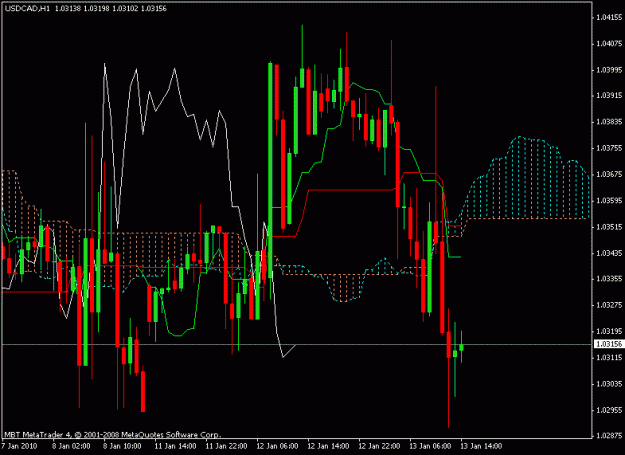Click the 11 Jan 14:00 time label

coord(175,446)
